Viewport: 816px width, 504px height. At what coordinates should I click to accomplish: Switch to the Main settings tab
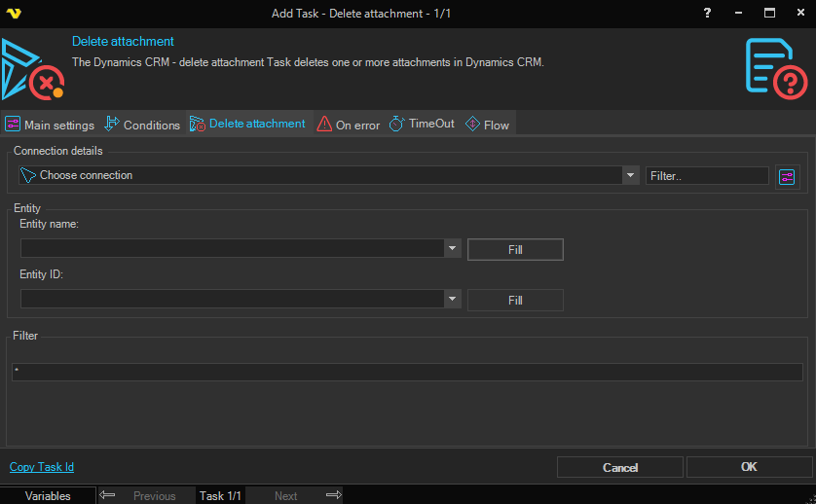point(50,125)
